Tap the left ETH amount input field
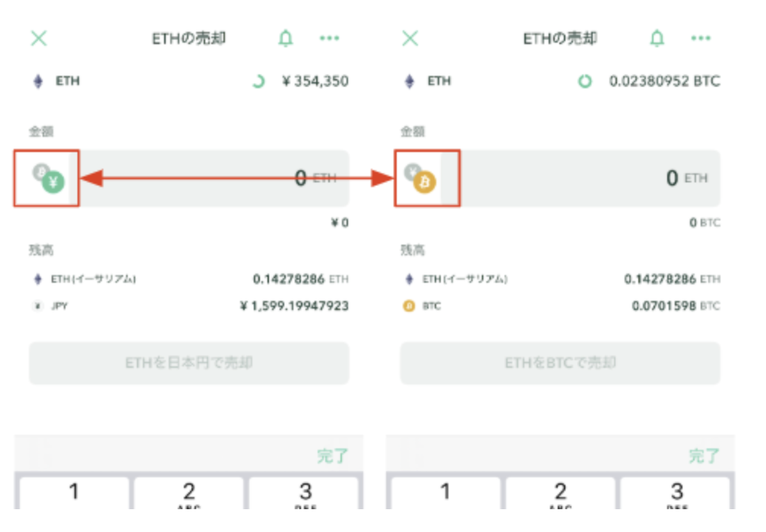 click(x=213, y=179)
